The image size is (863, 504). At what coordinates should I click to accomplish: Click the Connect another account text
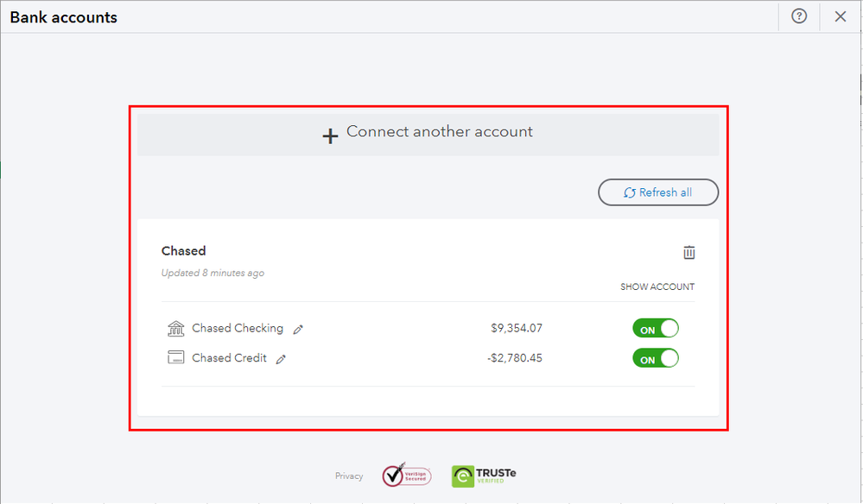tap(440, 132)
